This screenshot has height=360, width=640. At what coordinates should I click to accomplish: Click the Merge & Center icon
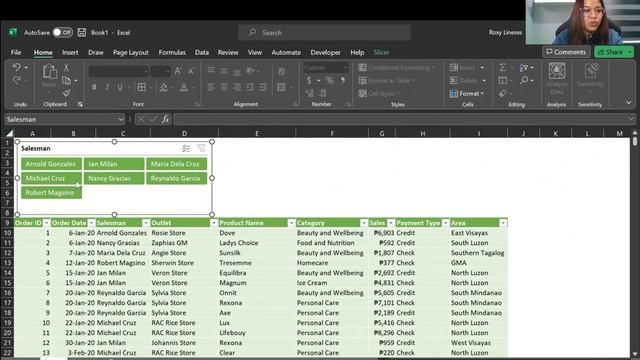[281, 87]
